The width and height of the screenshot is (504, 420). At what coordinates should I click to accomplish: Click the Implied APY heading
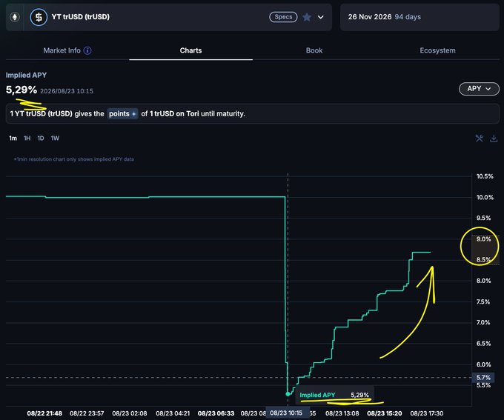tap(26, 76)
